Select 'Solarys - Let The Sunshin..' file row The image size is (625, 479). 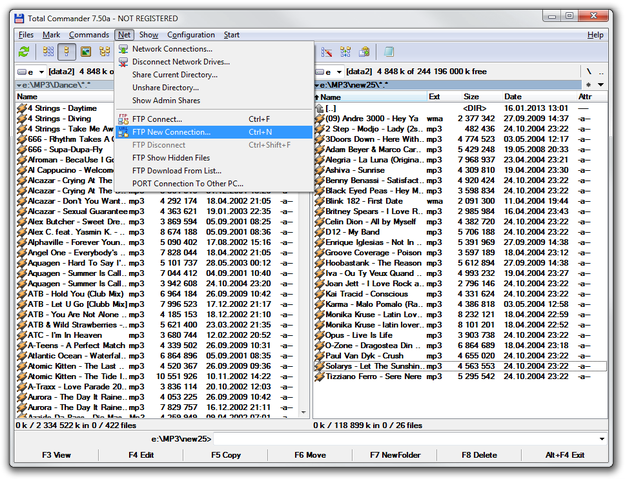[x=460, y=366]
